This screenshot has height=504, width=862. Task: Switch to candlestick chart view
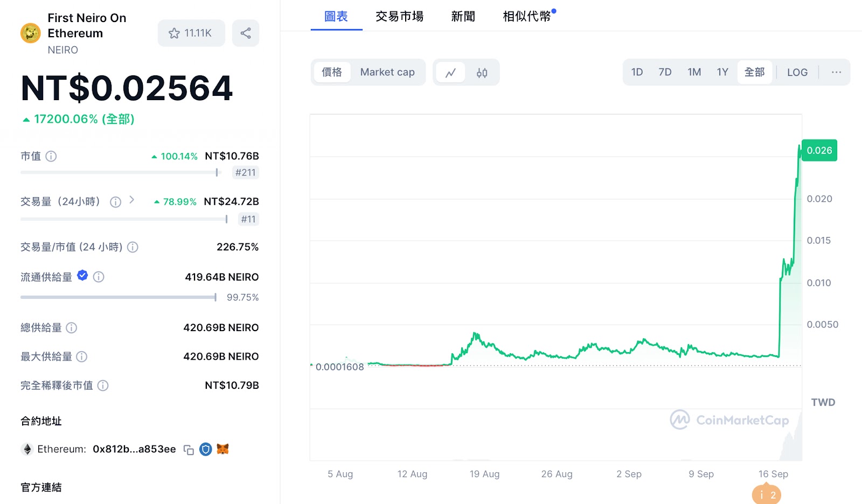[x=482, y=72]
